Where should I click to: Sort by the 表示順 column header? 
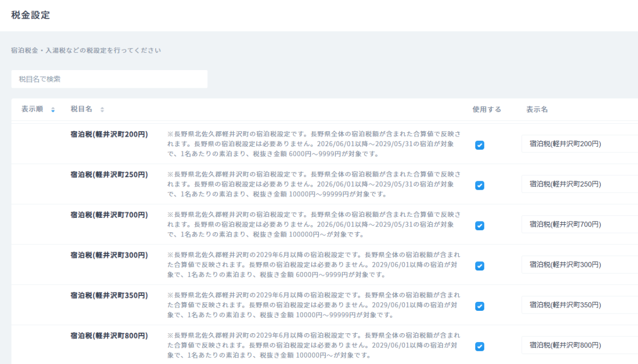pos(32,109)
